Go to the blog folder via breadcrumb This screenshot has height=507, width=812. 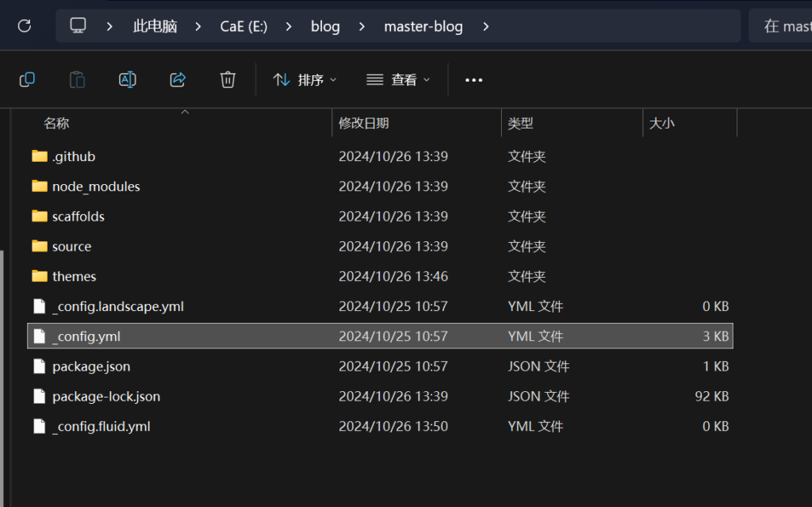click(x=325, y=26)
